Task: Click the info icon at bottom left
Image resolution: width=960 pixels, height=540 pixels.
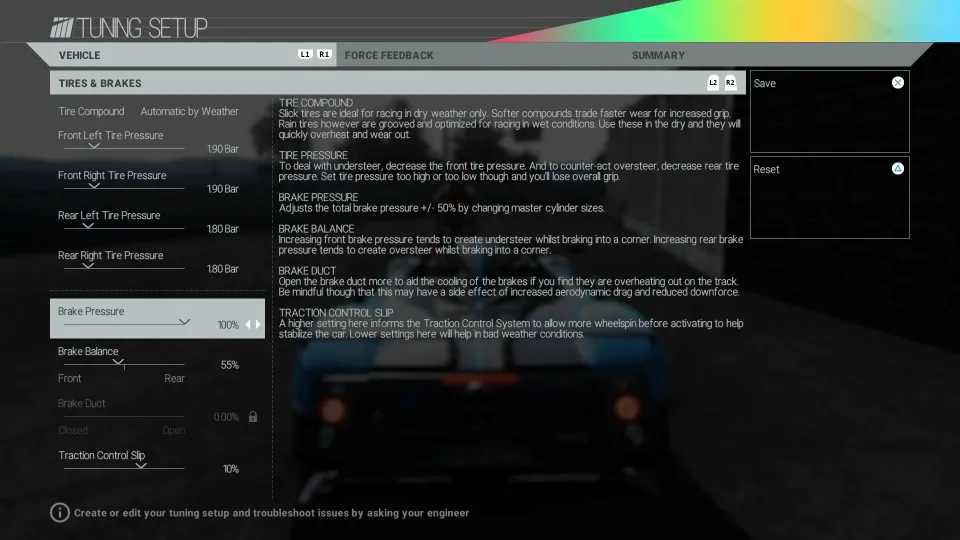Action: (60, 513)
